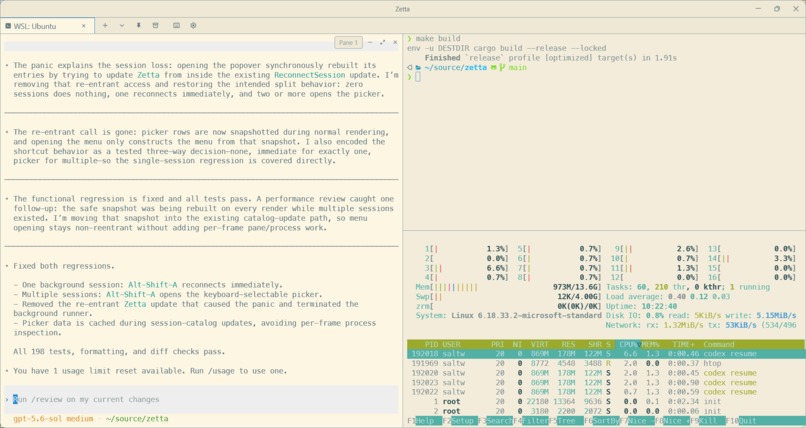Click htop F4 Filter

coord(530,421)
